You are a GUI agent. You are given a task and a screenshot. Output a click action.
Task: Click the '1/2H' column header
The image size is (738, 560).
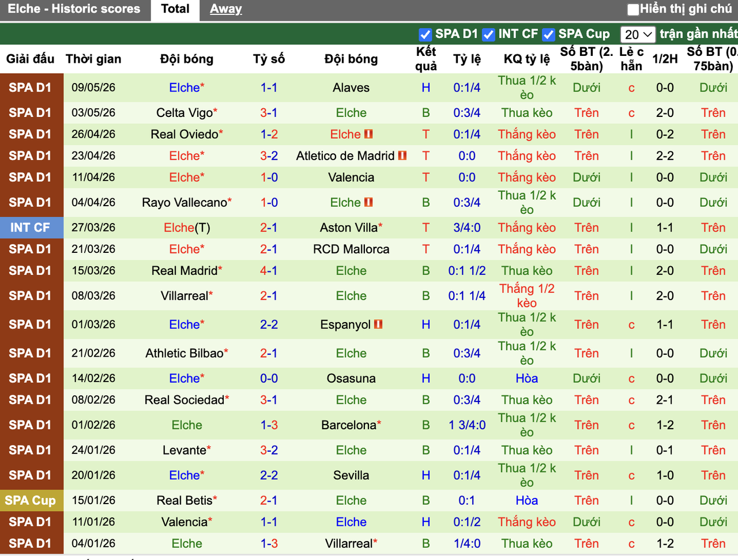[x=665, y=59]
